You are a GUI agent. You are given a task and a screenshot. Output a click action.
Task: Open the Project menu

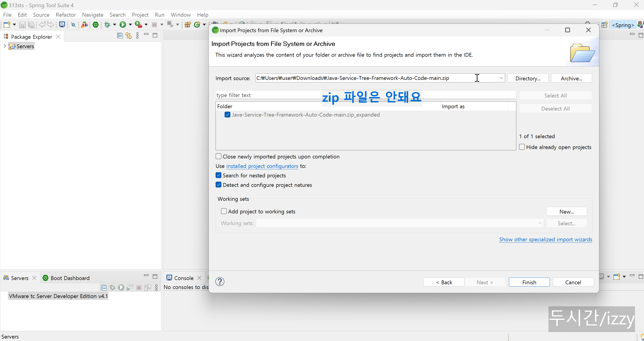(x=140, y=15)
